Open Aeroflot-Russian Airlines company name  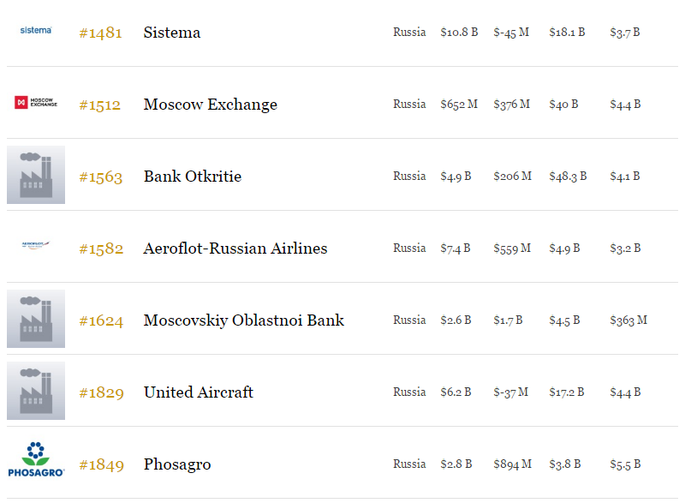coord(235,249)
